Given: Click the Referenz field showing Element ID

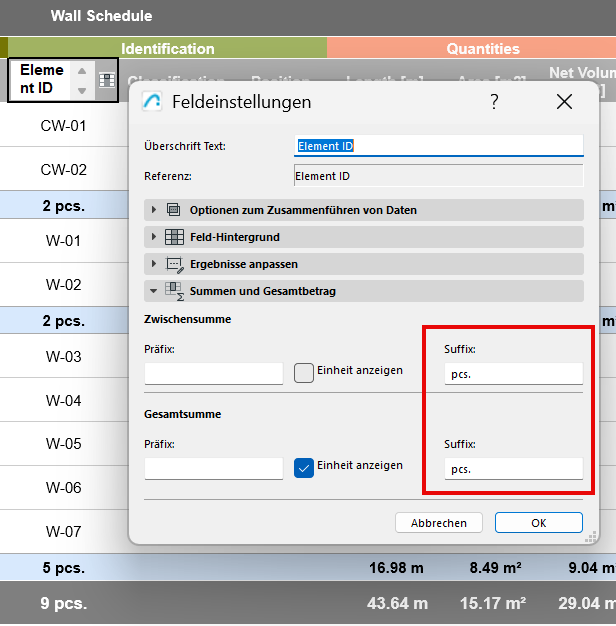Looking at the screenshot, I should point(438,176).
